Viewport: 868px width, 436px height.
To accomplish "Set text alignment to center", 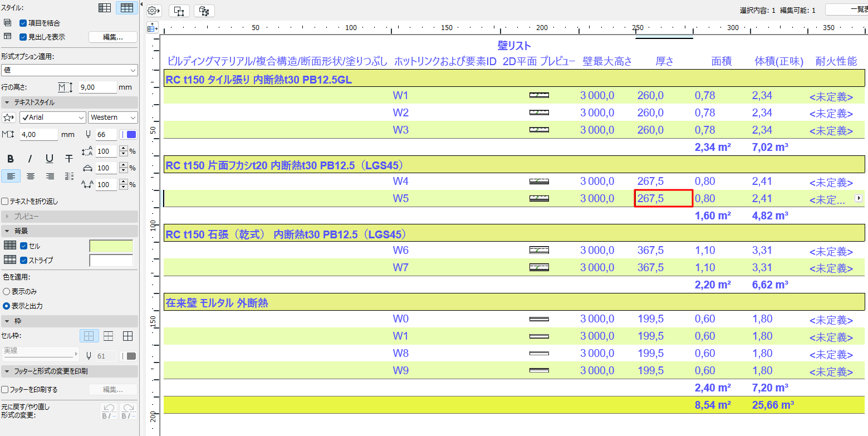I will (31, 176).
